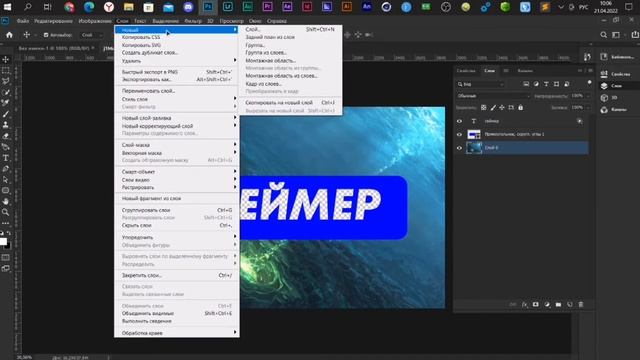Create new adjustment layer from Layers footer
The width and height of the screenshot is (640, 360).
point(547,304)
